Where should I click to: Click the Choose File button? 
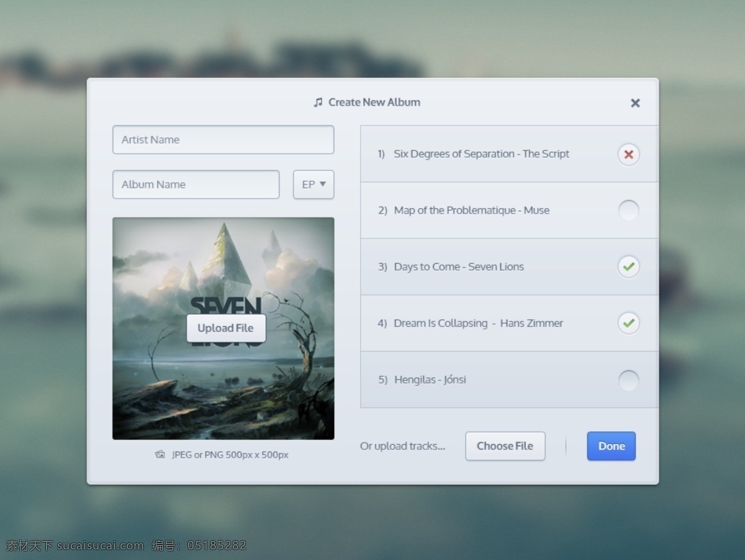click(505, 446)
